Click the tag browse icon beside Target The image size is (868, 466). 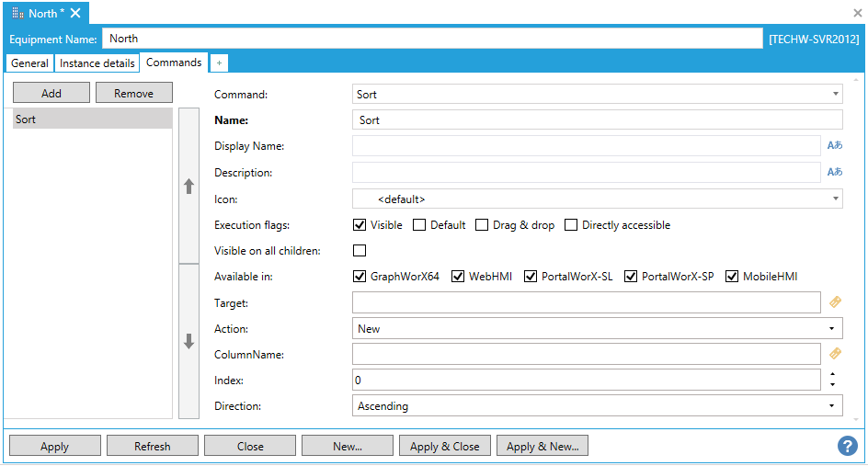835,301
